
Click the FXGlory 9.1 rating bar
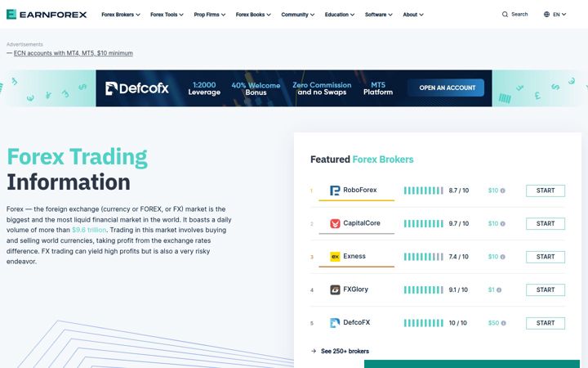[x=423, y=289]
